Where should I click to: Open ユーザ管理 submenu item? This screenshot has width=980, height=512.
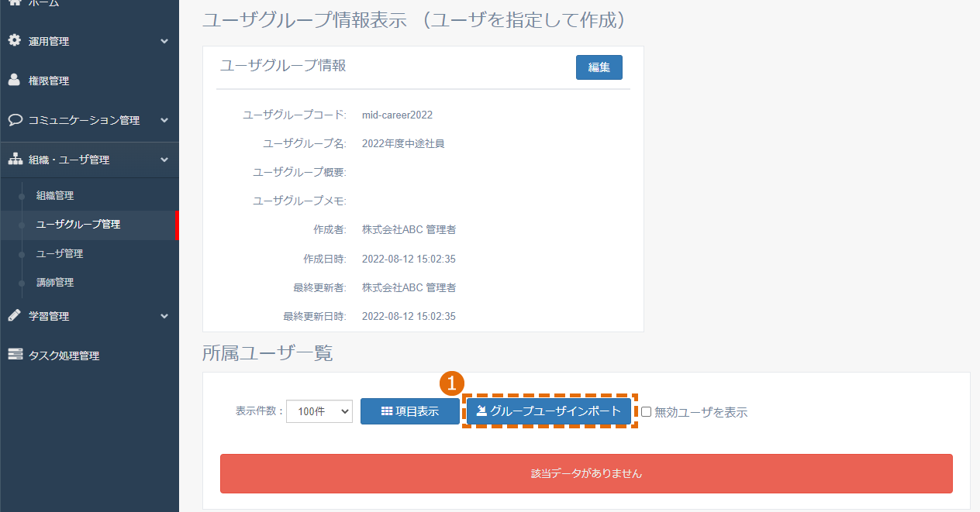pyautogui.click(x=60, y=254)
